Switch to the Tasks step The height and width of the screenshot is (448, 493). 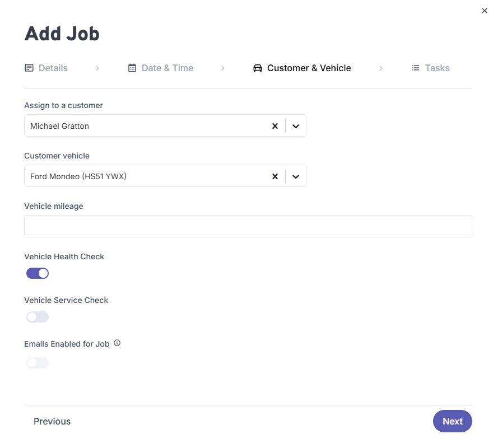click(x=438, y=68)
